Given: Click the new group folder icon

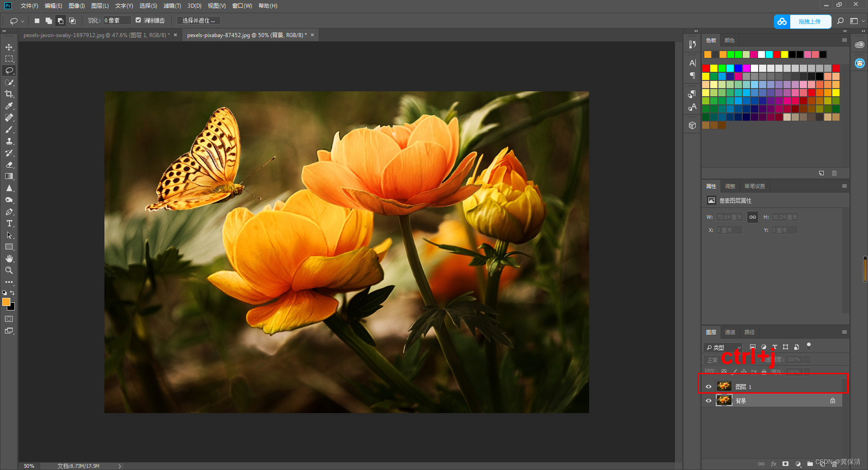Looking at the screenshot, I should (810, 464).
